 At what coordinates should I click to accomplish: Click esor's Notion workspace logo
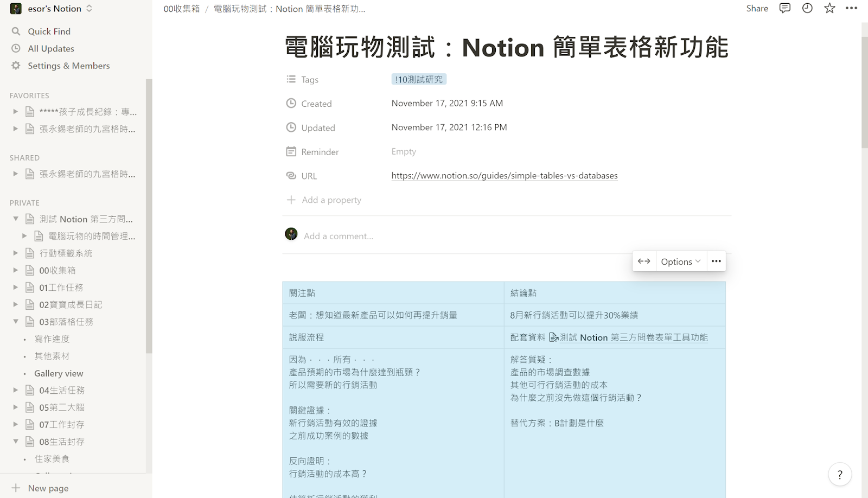click(x=16, y=9)
